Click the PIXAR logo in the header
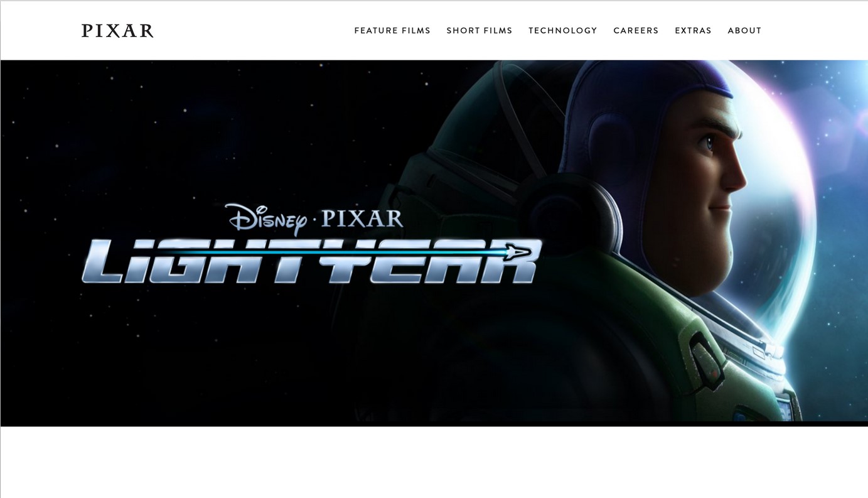This screenshot has height=498, width=868. [117, 31]
